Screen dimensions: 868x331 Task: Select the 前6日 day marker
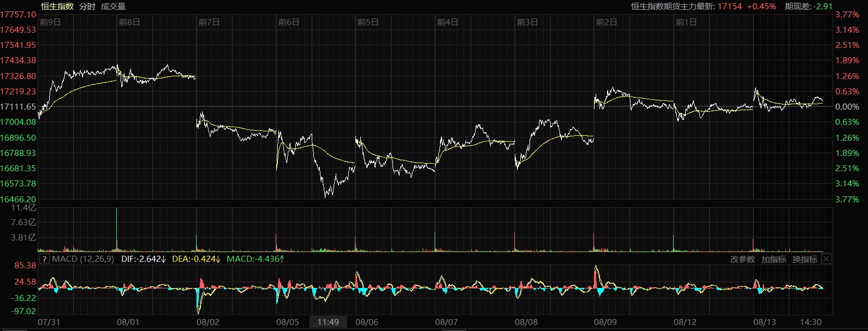[x=289, y=22]
